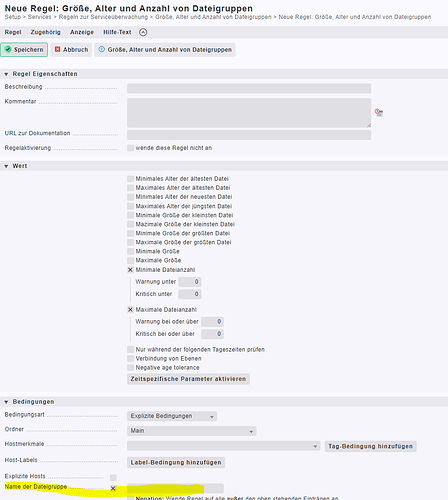This screenshot has height=500, width=448.
Task: Click the comment timestamp icon beside Kommentar
Action: point(379,112)
